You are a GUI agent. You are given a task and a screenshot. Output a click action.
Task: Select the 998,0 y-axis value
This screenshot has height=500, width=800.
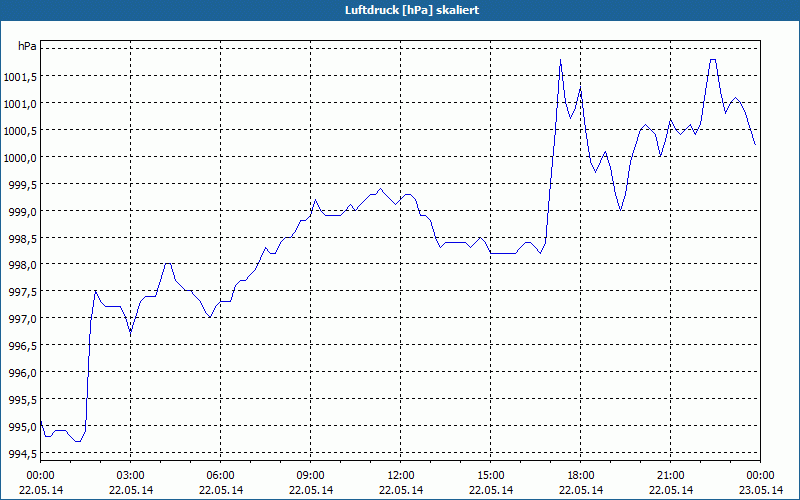pyautogui.click(x=23, y=265)
